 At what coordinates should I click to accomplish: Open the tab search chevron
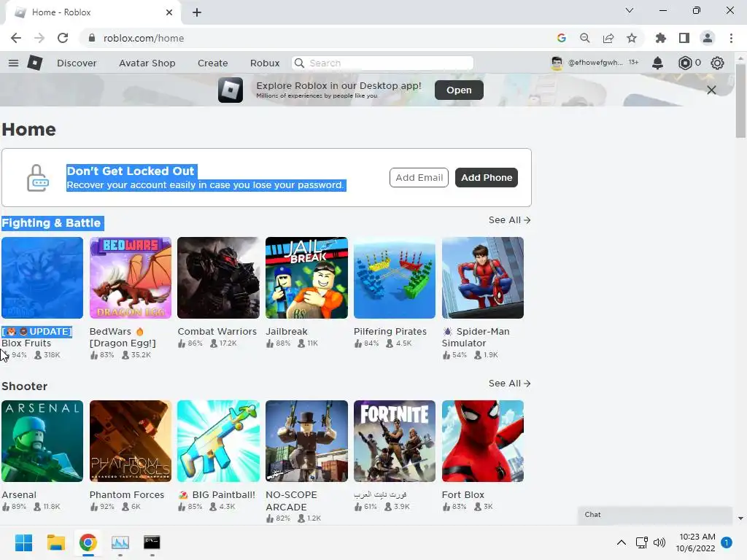click(630, 10)
